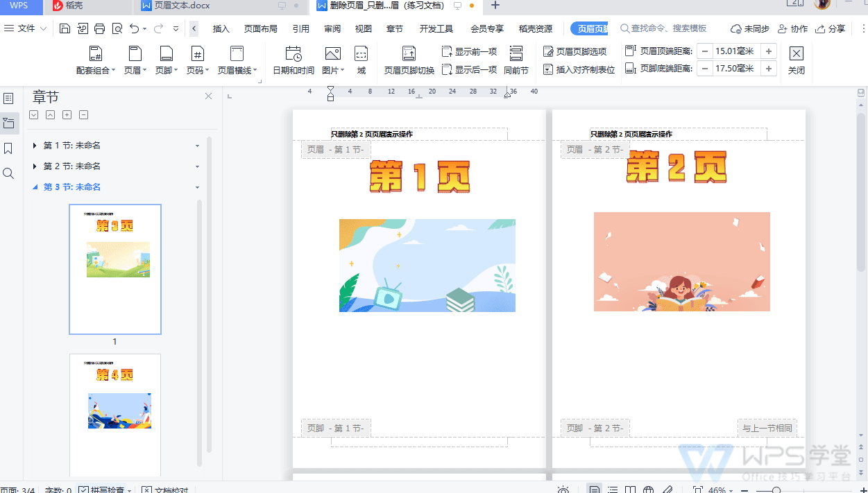The height and width of the screenshot is (493, 868).
Task: Click 显示后一项 (Show Next)
Action: [470, 69]
